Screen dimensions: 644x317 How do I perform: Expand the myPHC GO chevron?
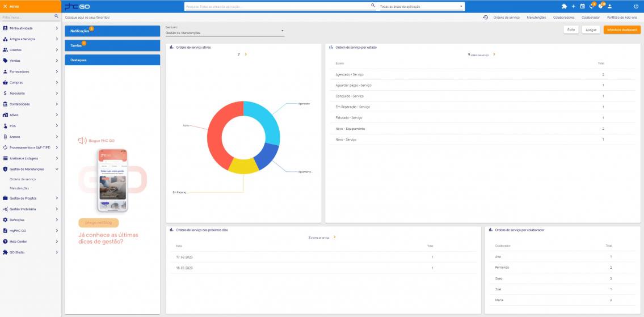(57, 231)
